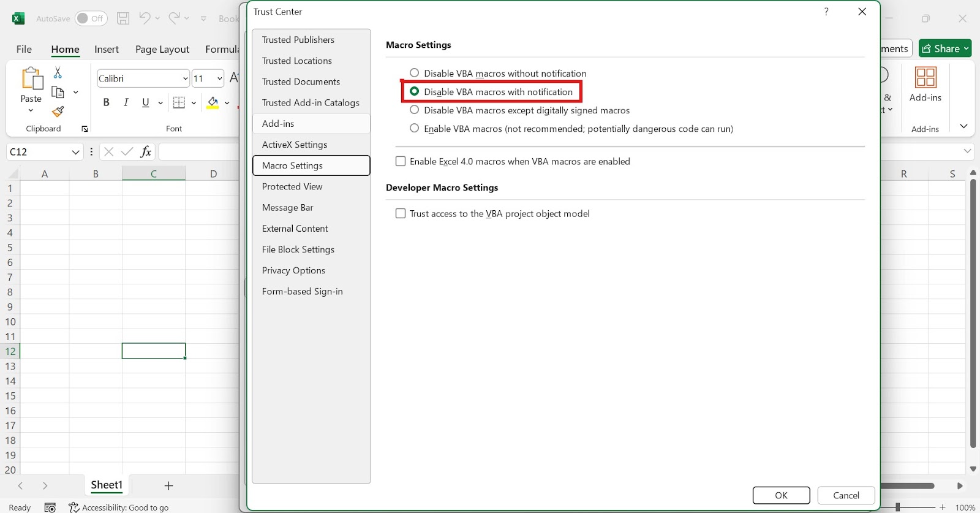Expand the Borders options arrow

(194, 103)
